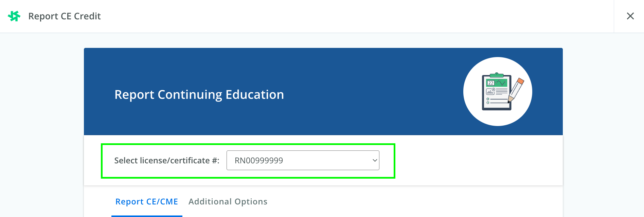Viewport: 644px width, 217px height.
Task: Open the Additional Options tab
Action: pyautogui.click(x=228, y=201)
